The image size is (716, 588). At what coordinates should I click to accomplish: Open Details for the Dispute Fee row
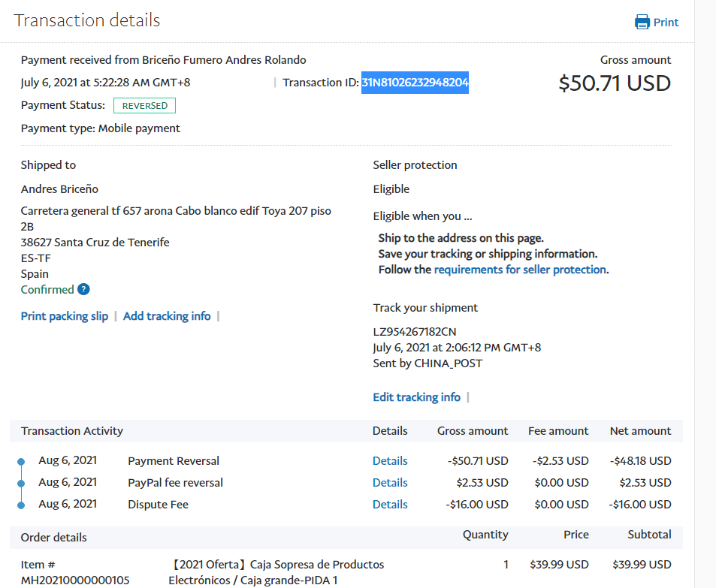[390, 505]
